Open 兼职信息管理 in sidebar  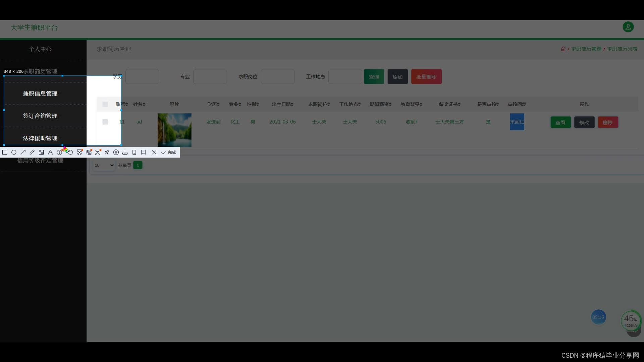tap(40, 94)
